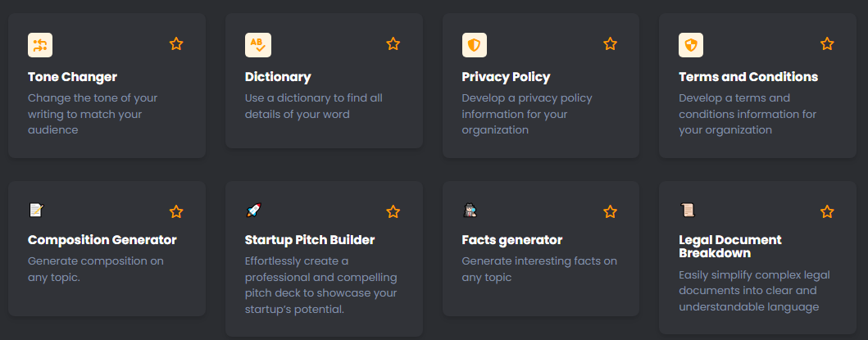Open the Startup Pitch Builder title

coord(309,240)
